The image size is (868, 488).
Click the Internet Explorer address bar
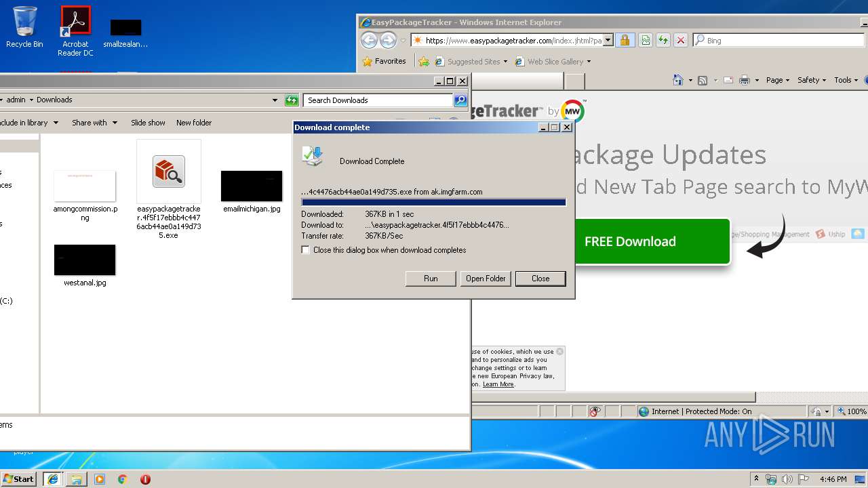click(507, 41)
